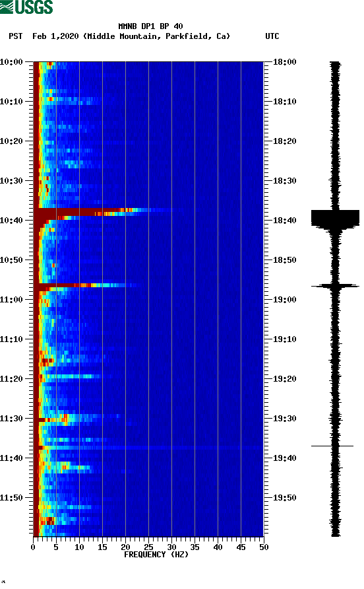
Task: Click '(Middle Mountain, Parkfield, Ca)' location text
Action: click(x=156, y=36)
